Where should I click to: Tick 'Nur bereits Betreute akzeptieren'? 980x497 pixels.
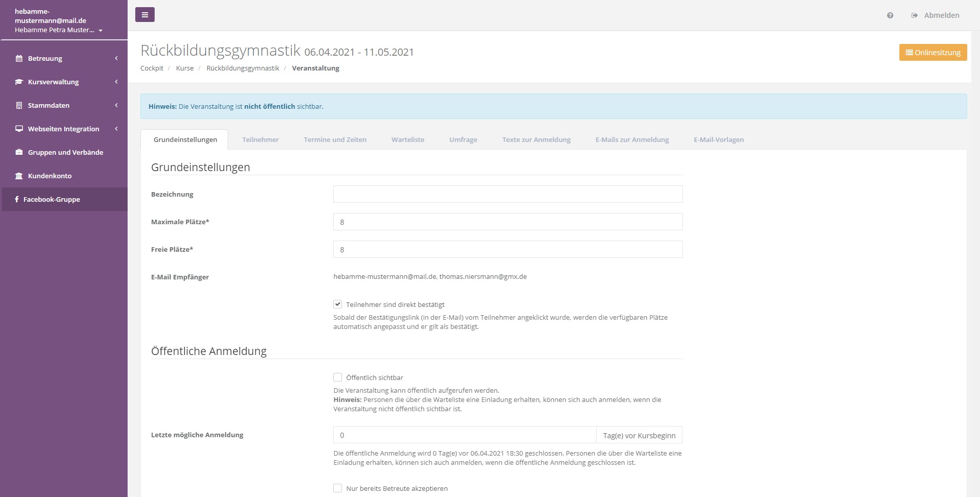[337, 488]
